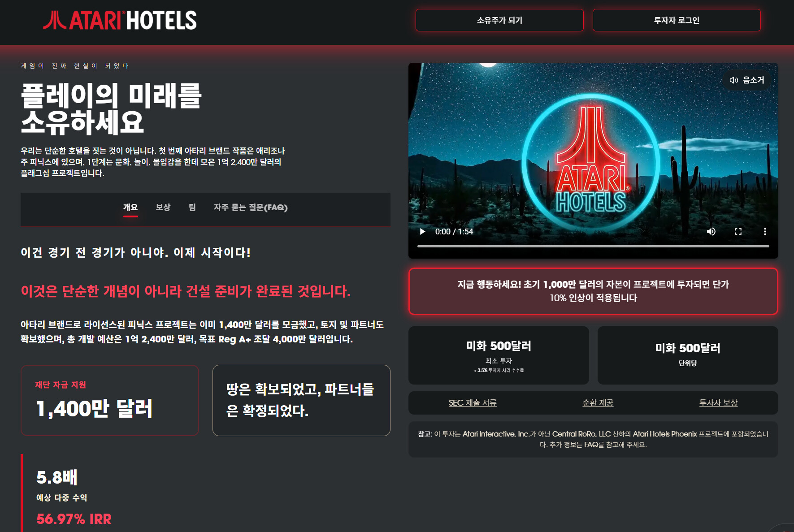Click the 단위당 미화 500달러 card
Screen dimensions: 794x532
click(688, 355)
